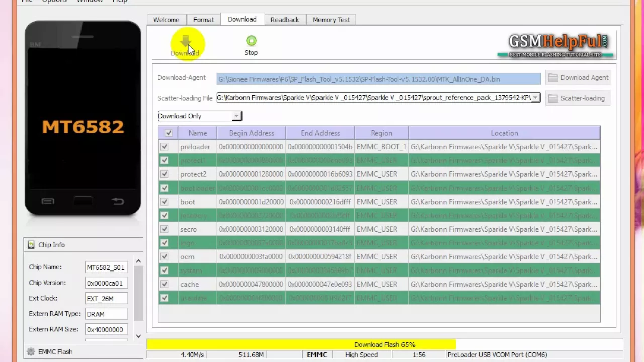Click the Extern RAM Size field 0x40000000
The height and width of the screenshot is (362, 644).
(106, 330)
